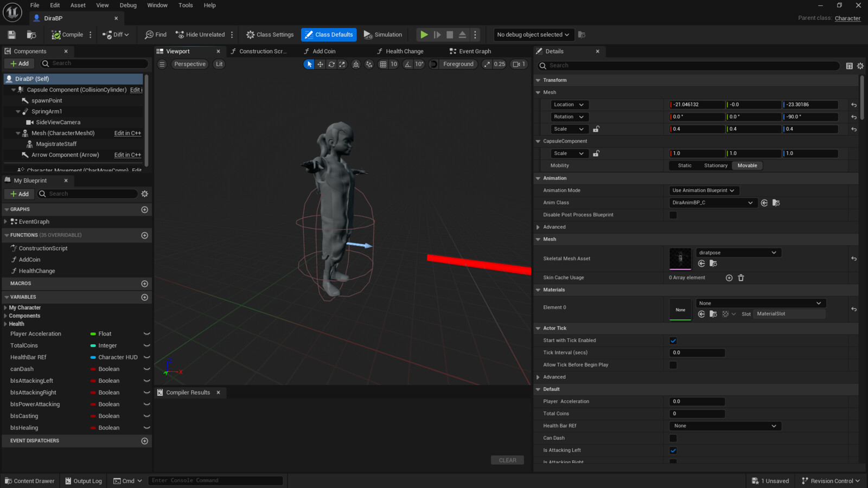Image resolution: width=868 pixels, height=488 pixels.
Task: Delete Skin Cache Usage array elements
Action: [x=741, y=278]
